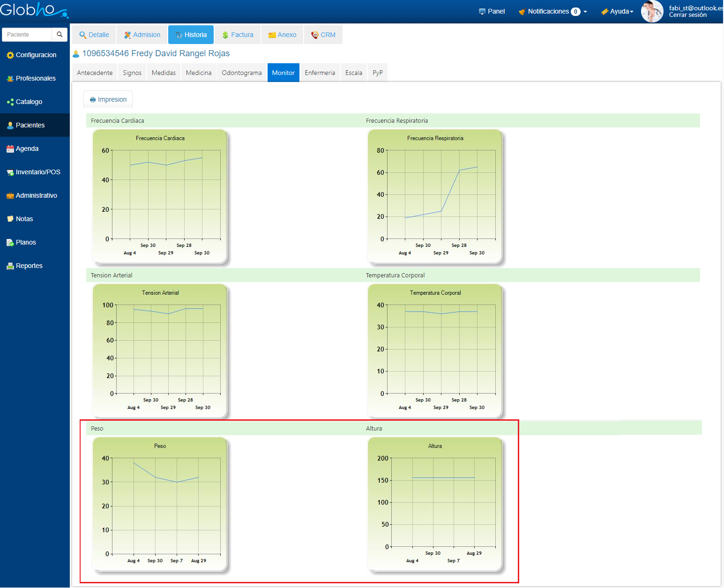Click the printer icon on Impresion button
Screen dimensions: 724x588
pyautogui.click(x=93, y=100)
